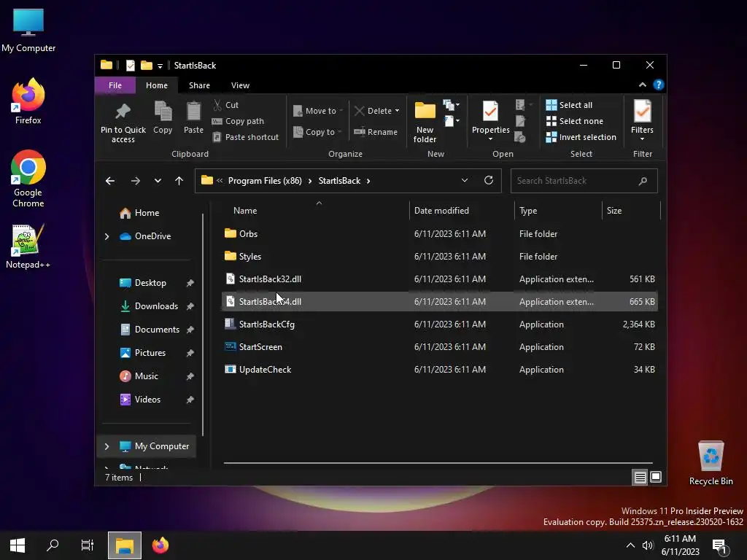Screen dimensions: 747x560
Task: Select the Notepad++ desktop icon
Action: coord(28,246)
